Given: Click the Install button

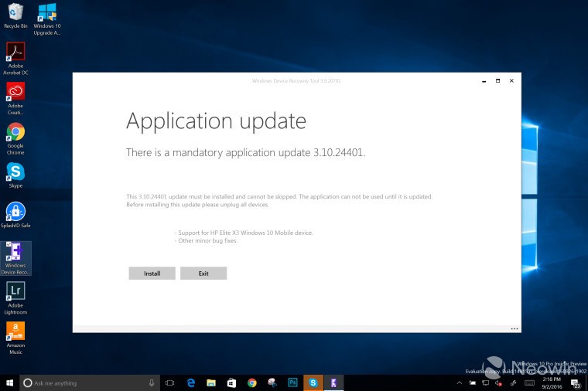Looking at the screenshot, I should click(152, 274).
